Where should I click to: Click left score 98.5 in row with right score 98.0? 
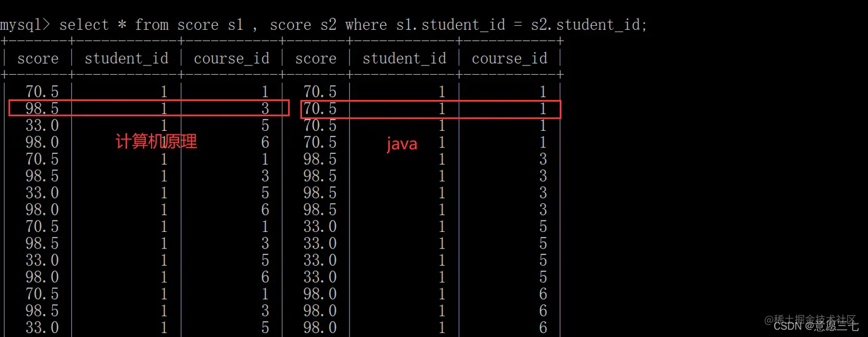[x=42, y=311]
